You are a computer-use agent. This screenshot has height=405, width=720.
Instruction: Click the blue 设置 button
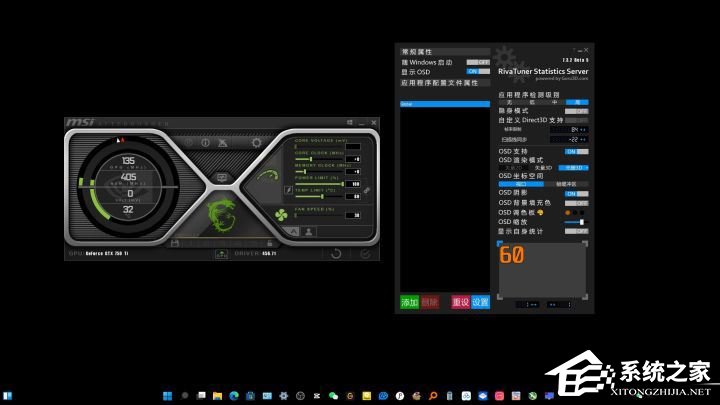coord(480,302)
